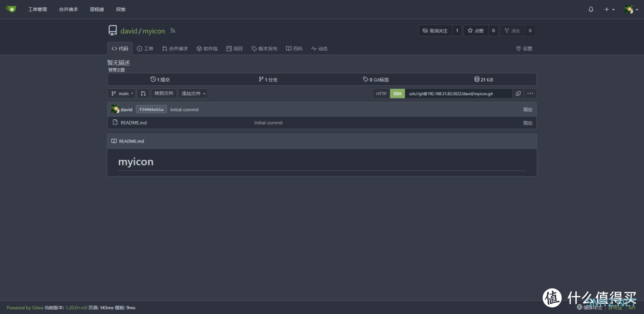Open the 简体中文 language selector
Viewport: 644px width, 314px height.
click(590, 307)
